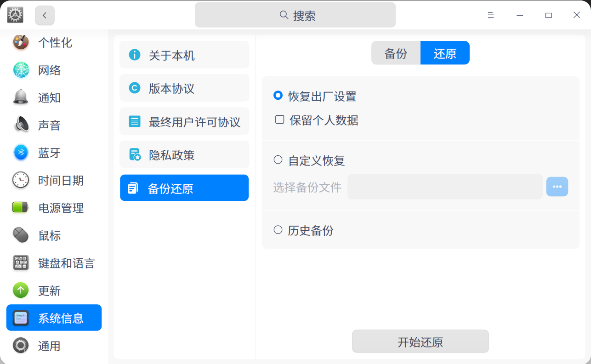Screen dimensions: 591x364
Task: Select the 历史备份 radio option
Action: click(x=278, y=230)
